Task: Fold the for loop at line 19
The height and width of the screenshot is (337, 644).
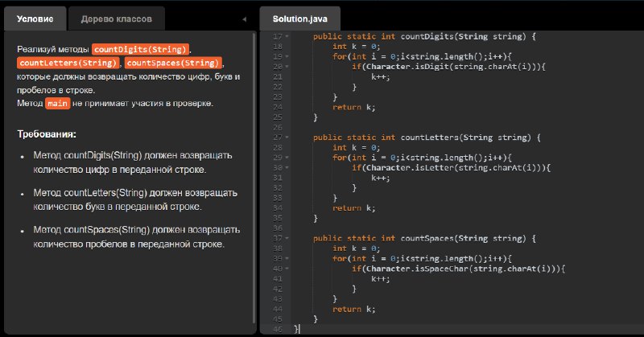Action: click(x=287, y=56)
